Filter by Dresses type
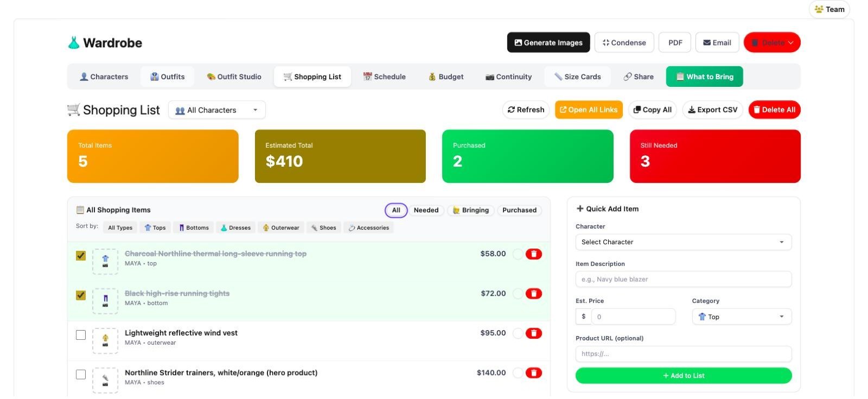Screen dimensions: 868x399 coord(235,228)
